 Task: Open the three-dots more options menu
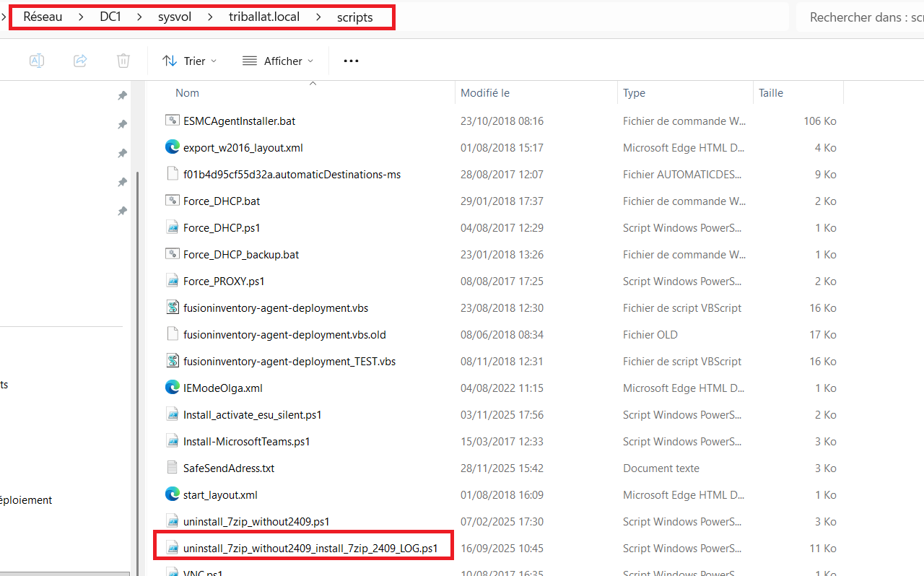pos(351,61)
